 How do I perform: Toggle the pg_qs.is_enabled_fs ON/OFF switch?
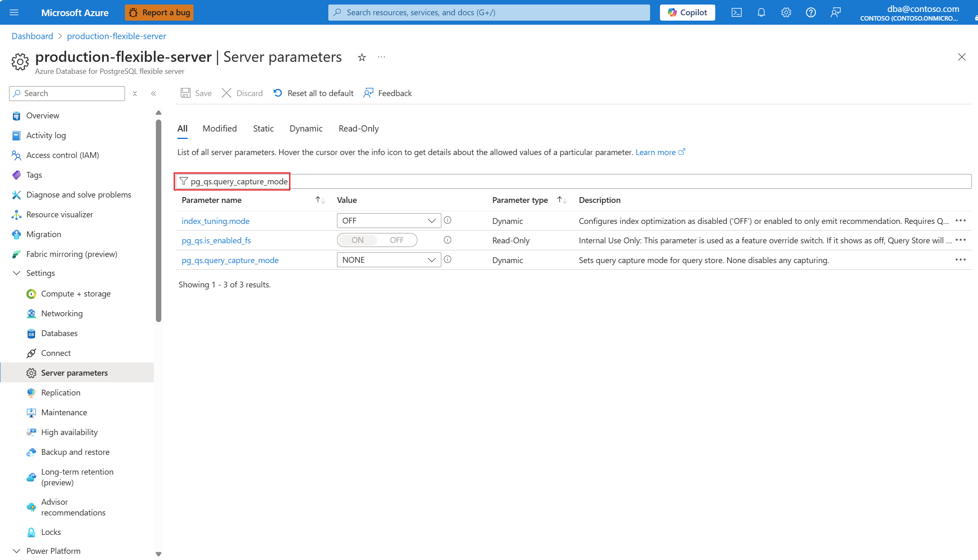pos(377,240)
